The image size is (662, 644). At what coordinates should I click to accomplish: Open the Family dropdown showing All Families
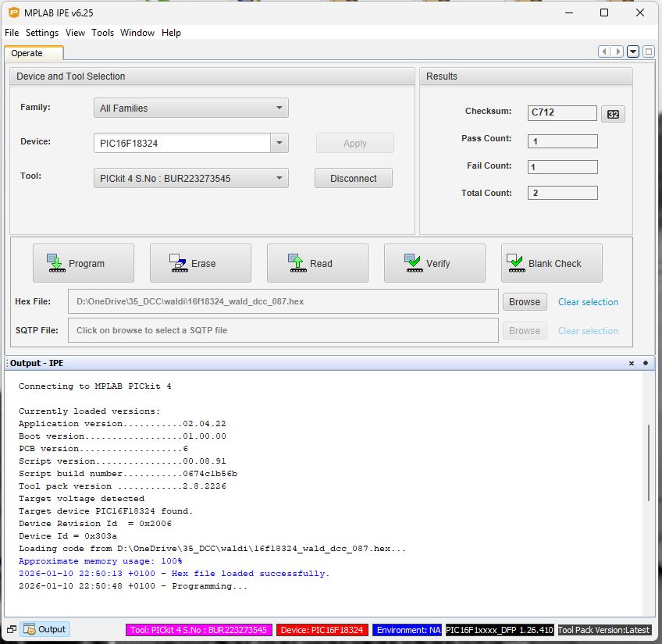pyautogui.click(x=191, y=109)
